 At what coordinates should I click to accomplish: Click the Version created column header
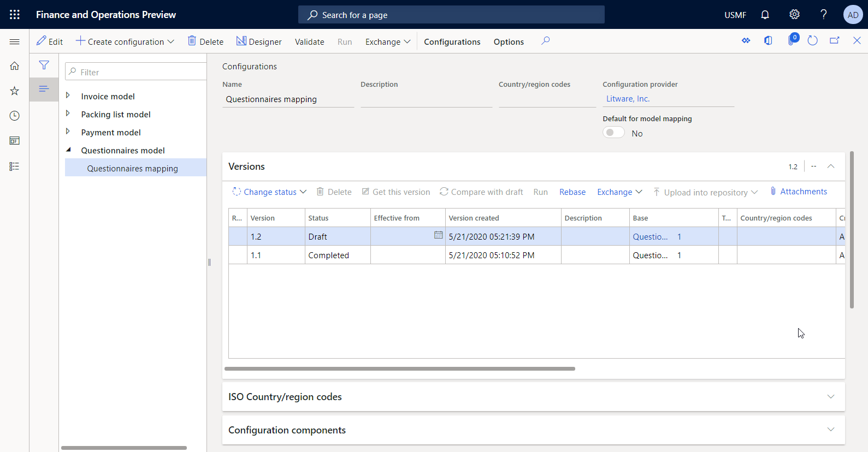[x=503, y=218]
